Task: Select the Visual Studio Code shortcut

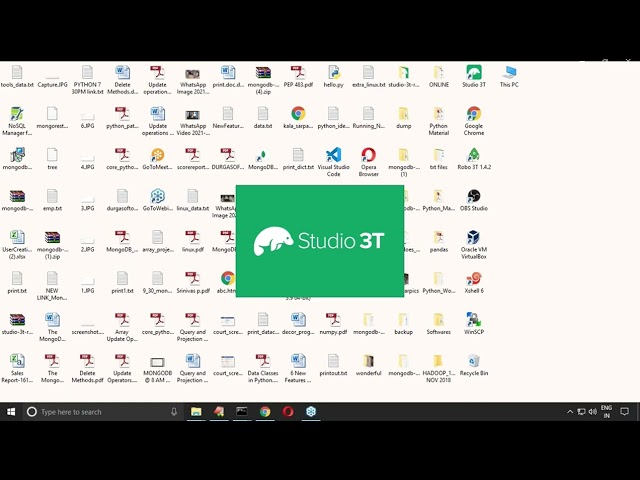Action: coord(333,162)
